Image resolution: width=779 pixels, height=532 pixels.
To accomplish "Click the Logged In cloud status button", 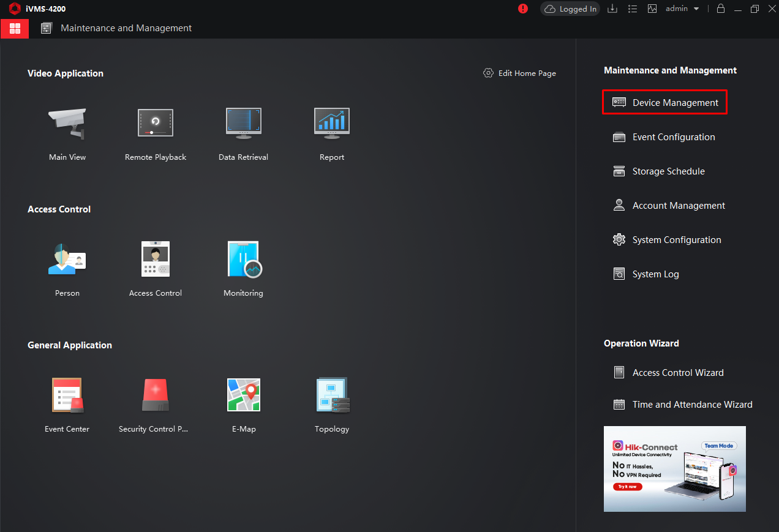I will coord(570,9).
